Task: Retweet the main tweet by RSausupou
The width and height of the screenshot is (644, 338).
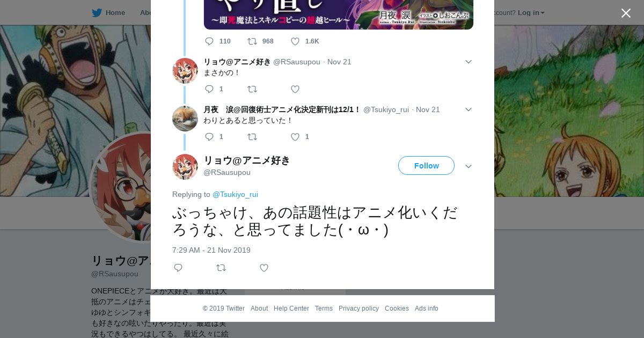Action: [221, 268]
